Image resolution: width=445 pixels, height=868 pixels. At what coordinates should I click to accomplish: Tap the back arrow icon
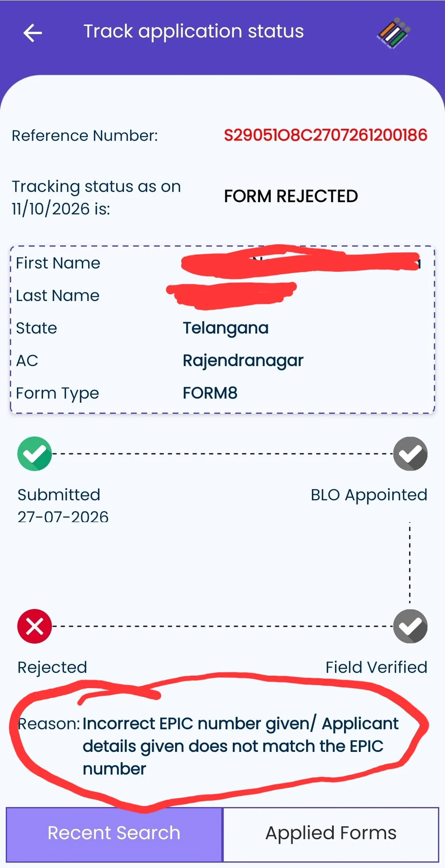[33, 33]
